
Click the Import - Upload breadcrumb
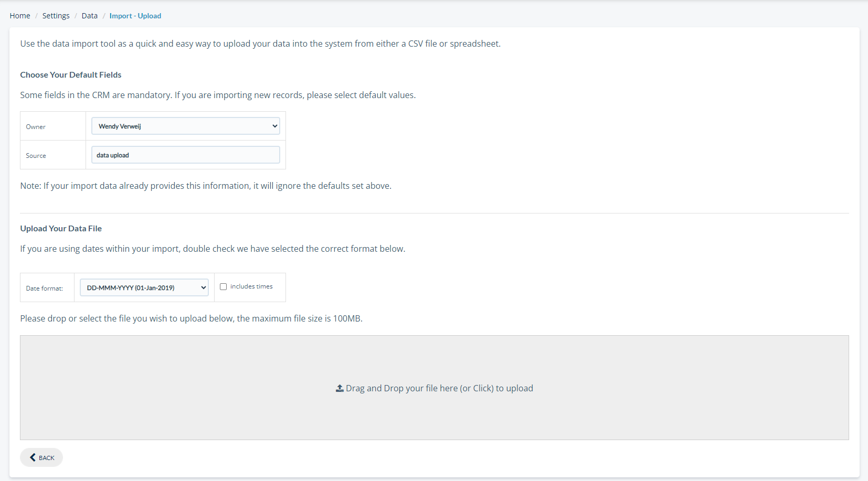pos(135,16)
